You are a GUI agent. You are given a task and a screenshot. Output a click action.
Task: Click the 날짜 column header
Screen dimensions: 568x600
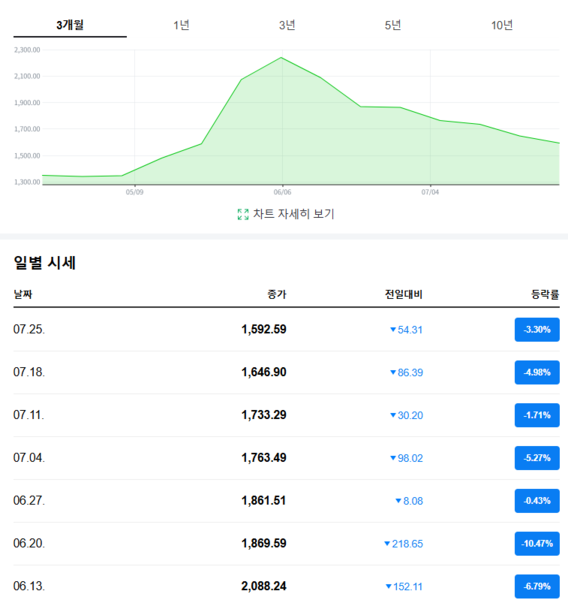click(23, 294)
